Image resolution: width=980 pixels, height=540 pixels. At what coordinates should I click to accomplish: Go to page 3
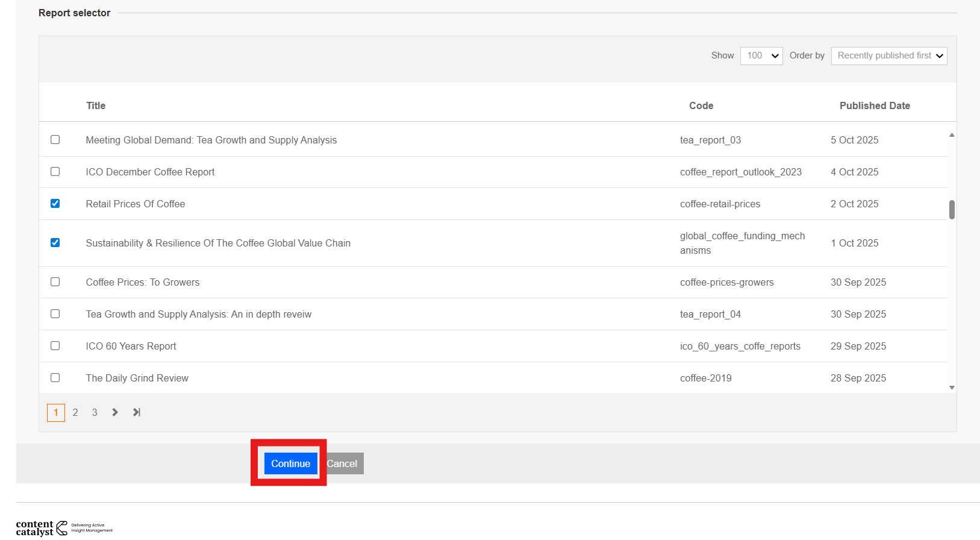(x=95, y=412)
